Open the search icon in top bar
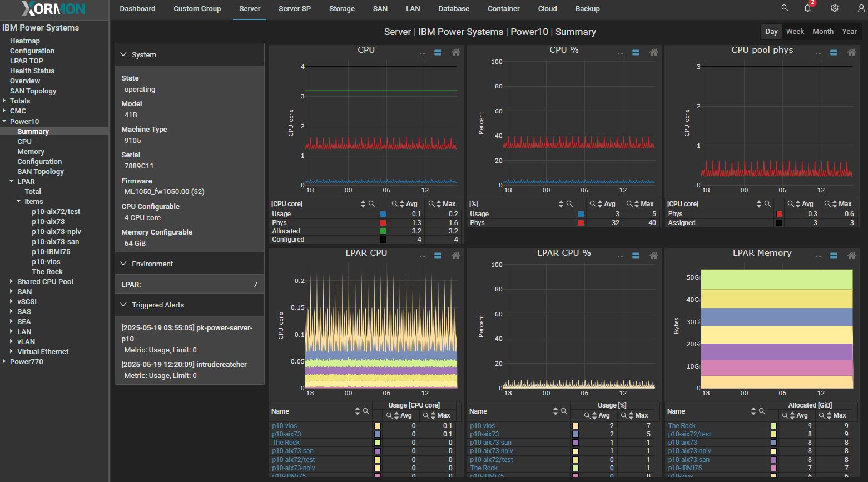This screenshot has height=482, width=868. (785, 8)
